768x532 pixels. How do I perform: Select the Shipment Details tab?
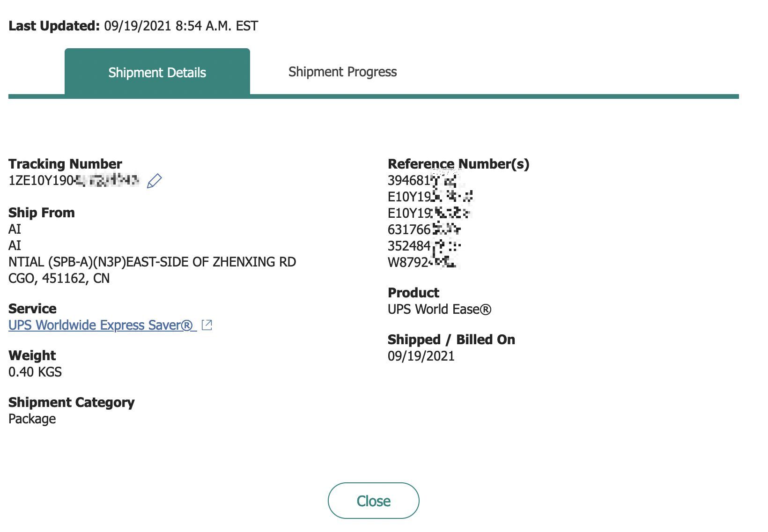157,72
